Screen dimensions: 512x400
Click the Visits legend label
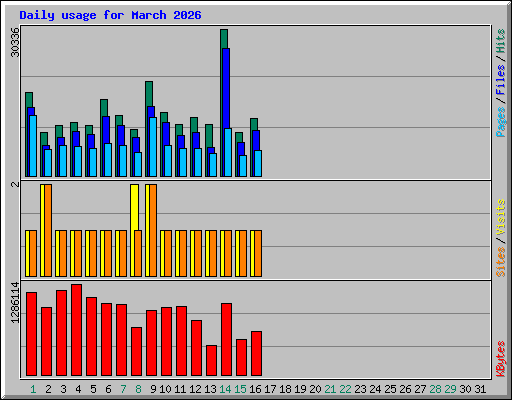click(x=500, y=217)
